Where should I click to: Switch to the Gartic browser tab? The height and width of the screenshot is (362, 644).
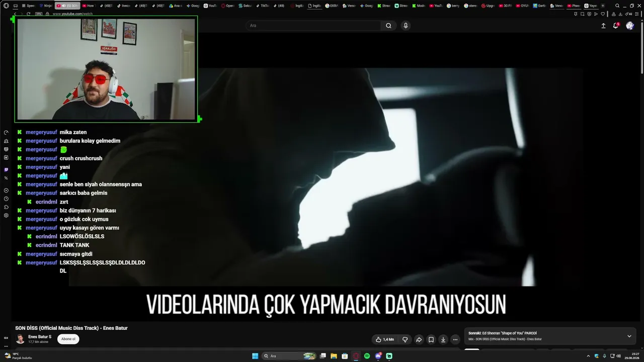(x=540, y=6)
